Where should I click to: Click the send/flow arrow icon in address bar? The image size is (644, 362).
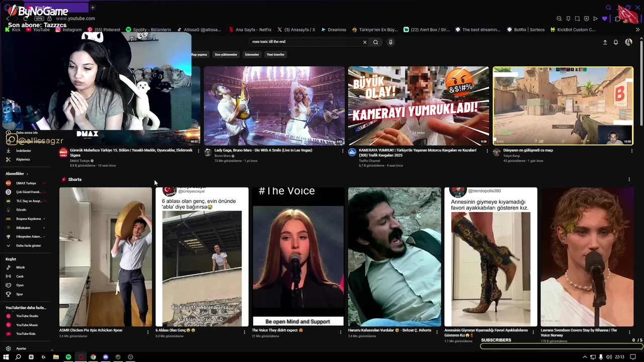coord(595,19)
